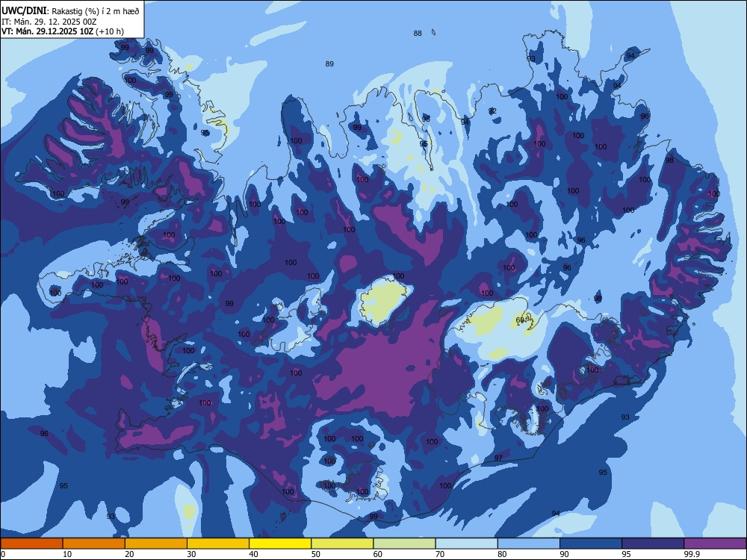The image size is (747, 560).
Task: Click 'Rakastig (%) í 2 m hæð' label
Action: click(x=96, y=11)
